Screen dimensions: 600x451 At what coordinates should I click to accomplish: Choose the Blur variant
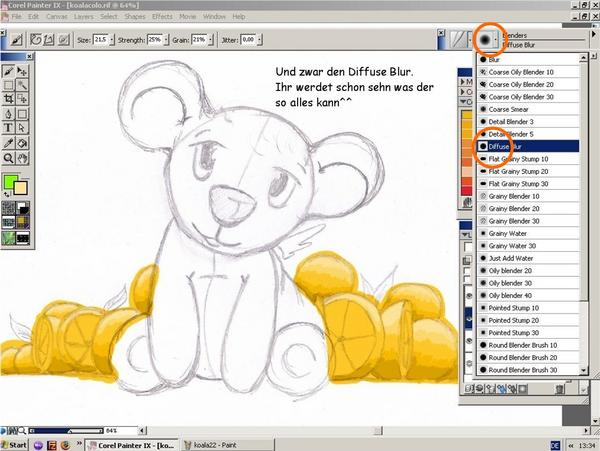(528, 59)
